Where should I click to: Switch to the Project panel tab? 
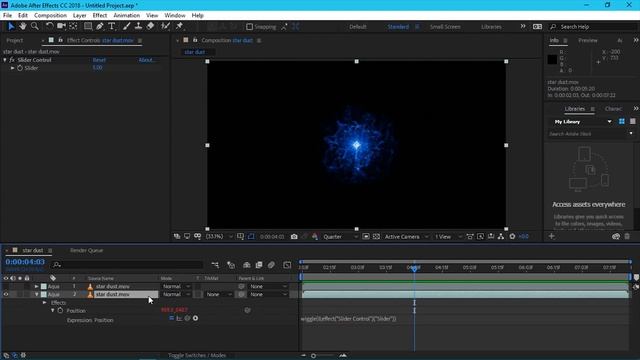click(x=15, y=40)
